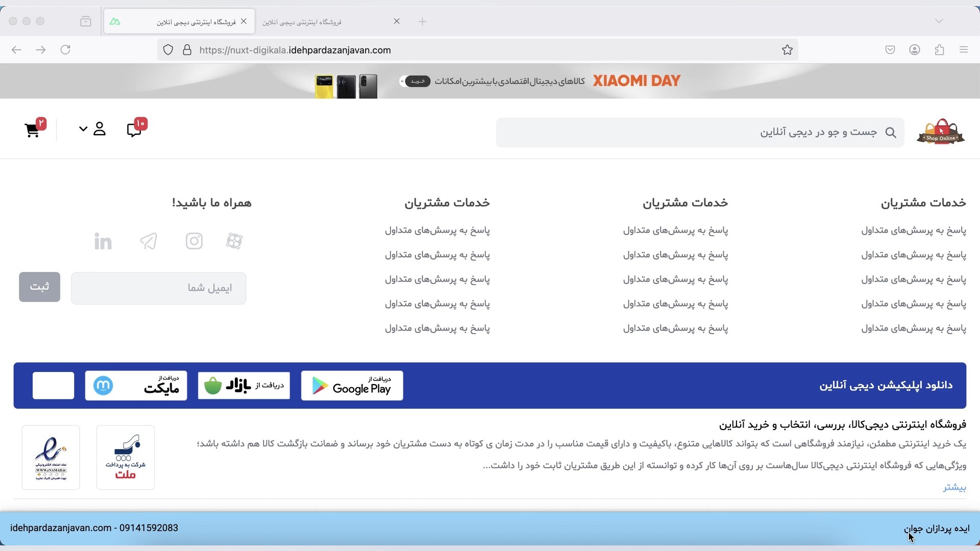Click the gray ثبت submit button
The image size is (980, 551).
[40, 287]
